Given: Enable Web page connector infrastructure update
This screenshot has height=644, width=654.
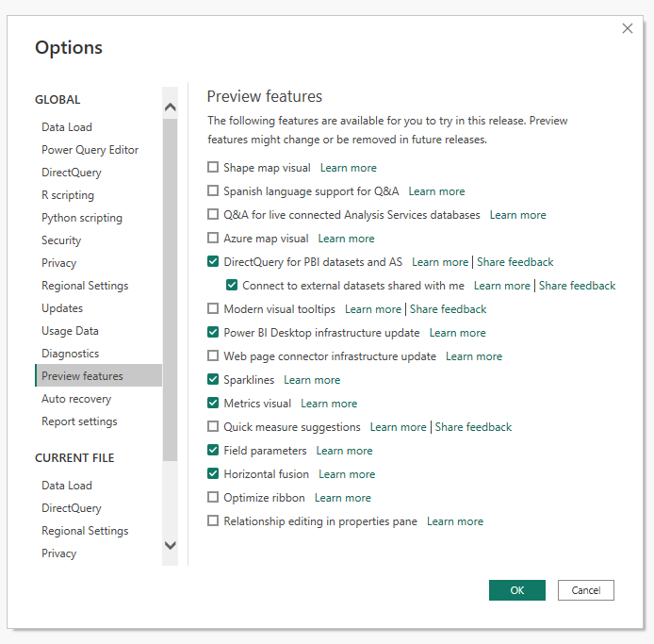Looking at the screenshot, I should [213, 356].
